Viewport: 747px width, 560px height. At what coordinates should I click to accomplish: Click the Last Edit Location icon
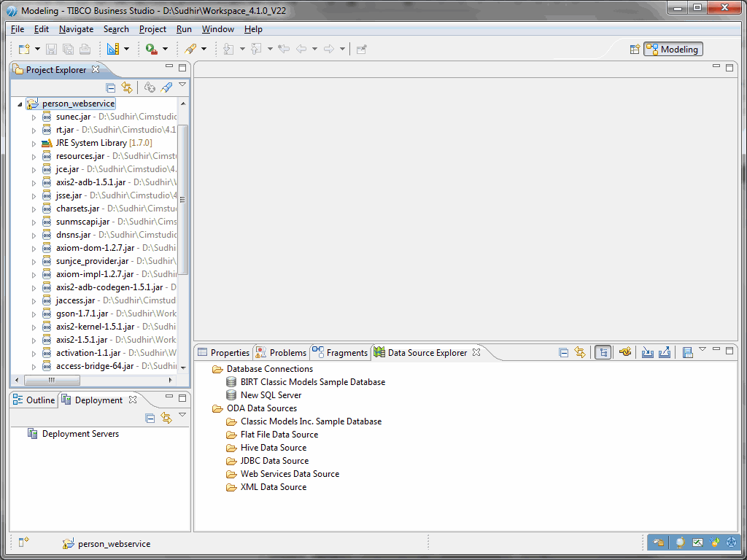(x=284, y=49)
